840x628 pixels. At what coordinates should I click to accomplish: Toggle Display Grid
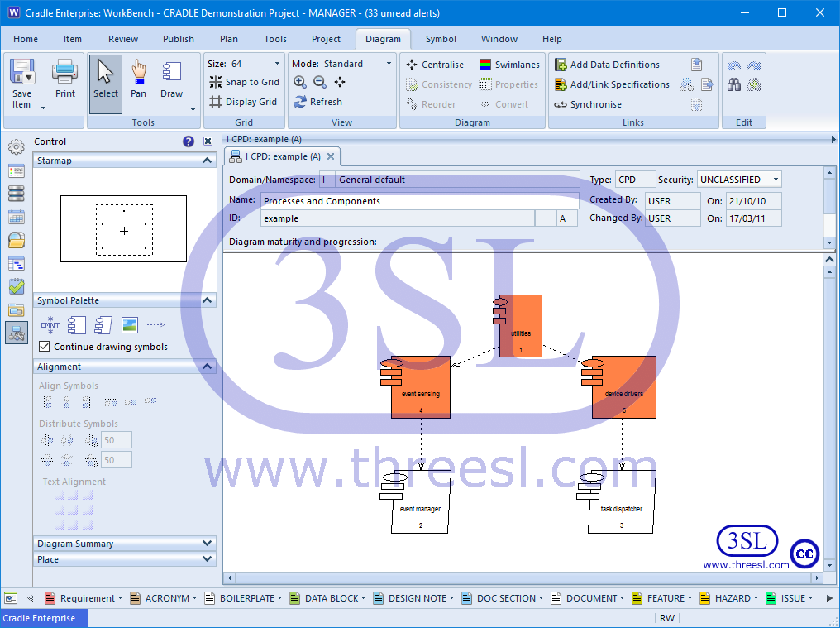243,102
